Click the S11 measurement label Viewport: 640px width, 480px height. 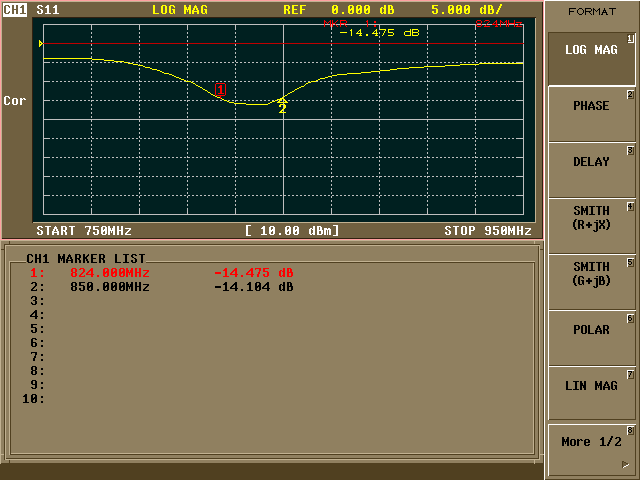pos(48,10)
